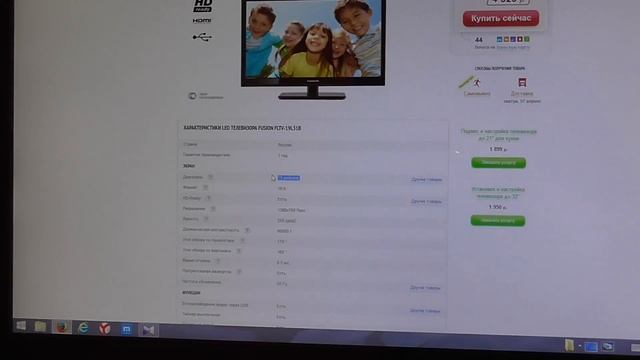This screenshot has width=640, height=360.
Task: Click help icon beside Угол обзора по горизонтали
Action: (242, 240)
